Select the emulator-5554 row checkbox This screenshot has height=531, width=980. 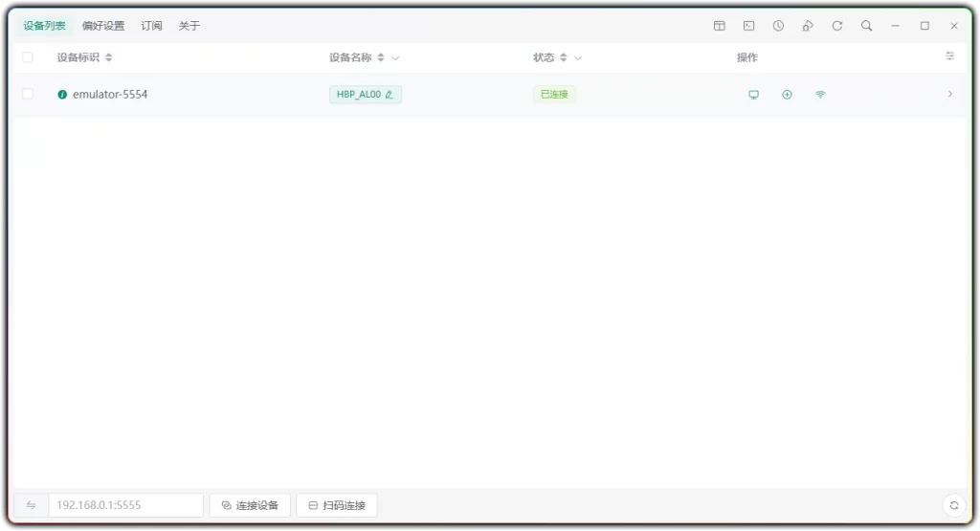pyautogui.click(x=28, y=94)
